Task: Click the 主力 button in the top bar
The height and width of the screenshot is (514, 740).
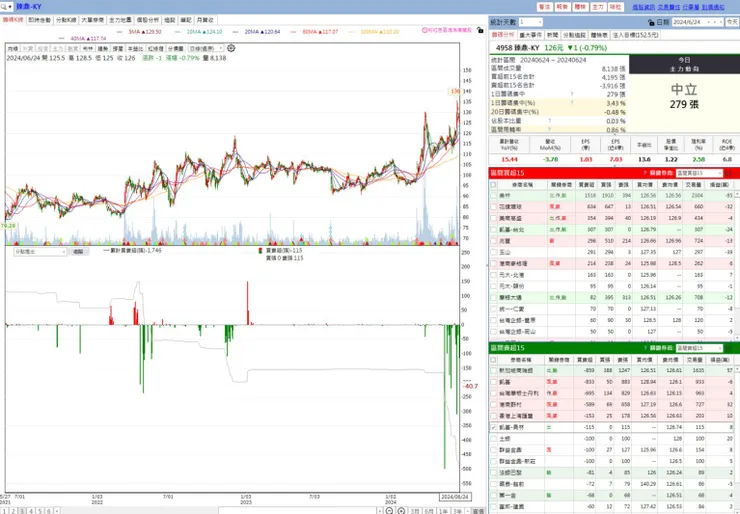Action: 598,7
